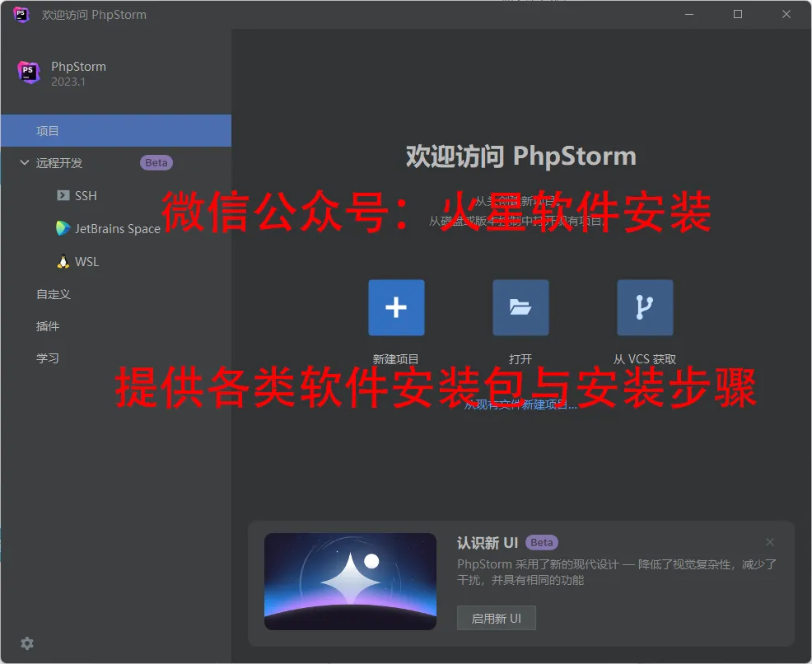Open the 自定义 tab
Screen dimensions: 812x664
point(54,294)
